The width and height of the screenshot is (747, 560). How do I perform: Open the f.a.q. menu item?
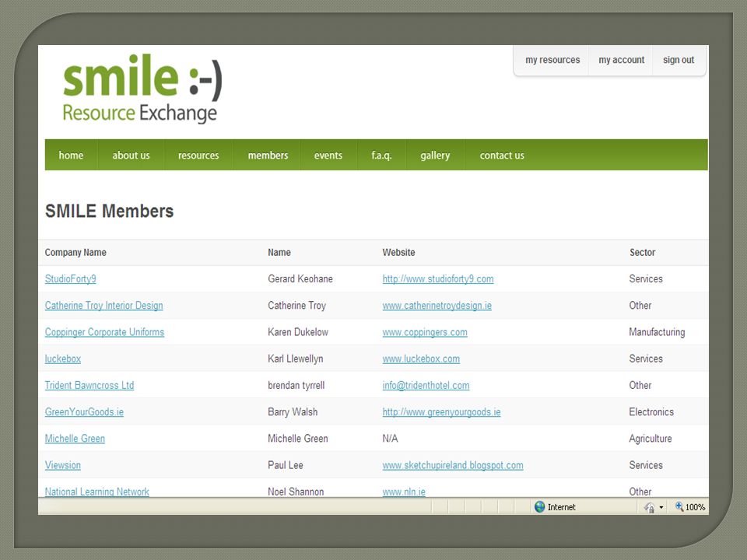[381, 156]
